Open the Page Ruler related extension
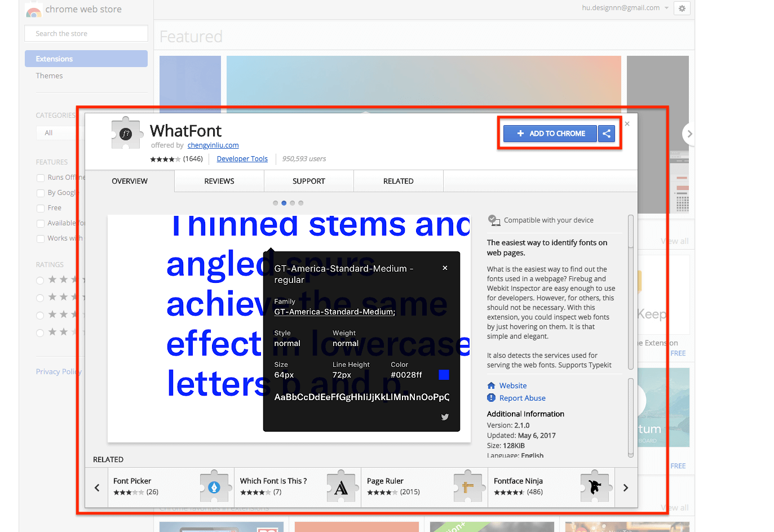 pos(424,487)
